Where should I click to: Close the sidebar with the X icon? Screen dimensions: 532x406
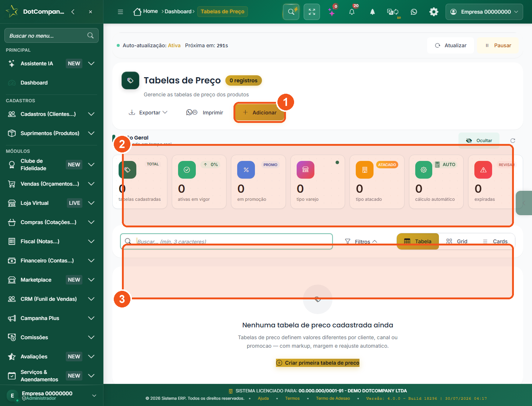tap(91, 12)
